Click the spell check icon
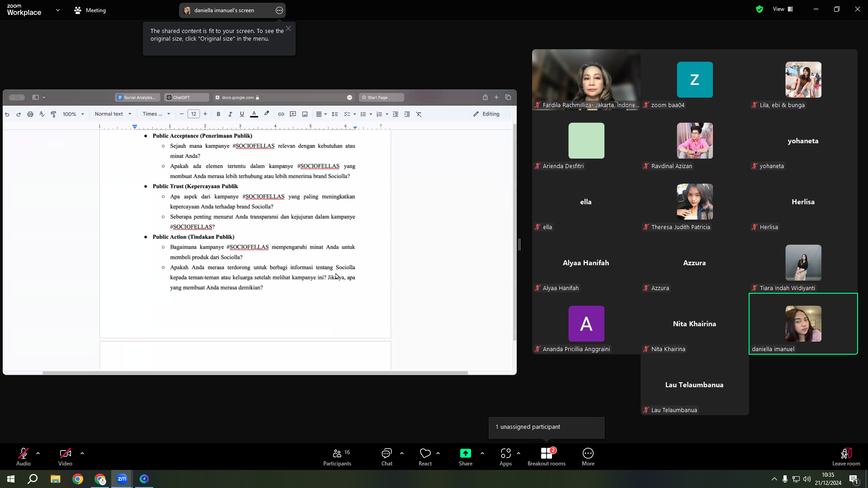This screenshot has height=488, width=868. (x=42, y=114)
